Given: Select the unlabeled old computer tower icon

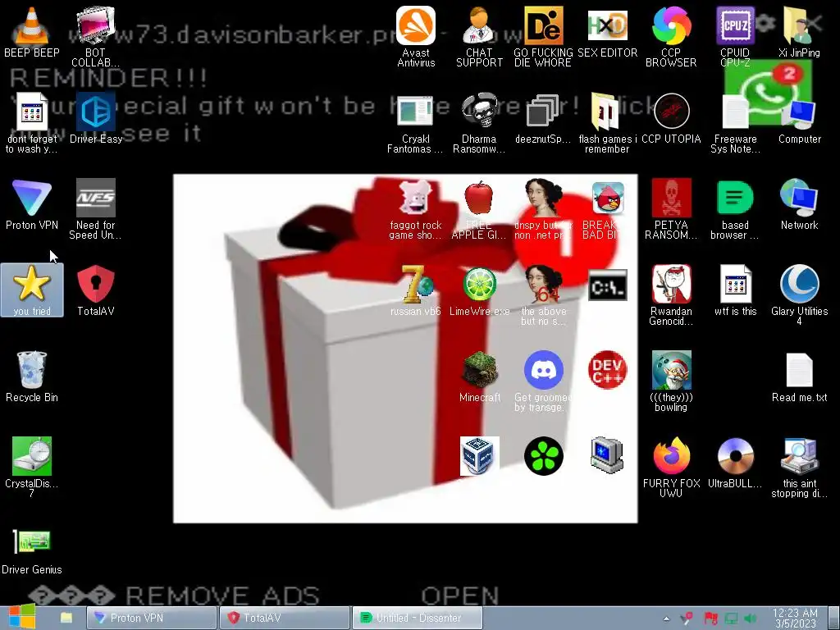Looking at the screenshot, I should click(607, 454).
